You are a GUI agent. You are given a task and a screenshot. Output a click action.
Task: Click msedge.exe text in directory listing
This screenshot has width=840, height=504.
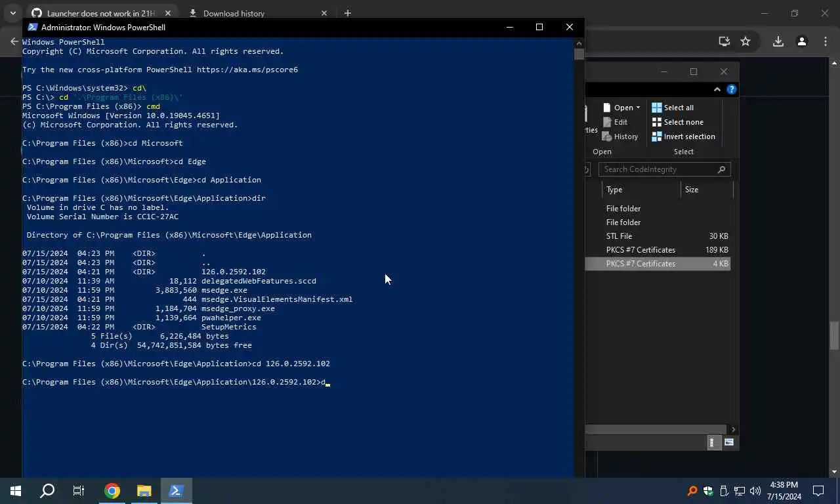point(224,290)
